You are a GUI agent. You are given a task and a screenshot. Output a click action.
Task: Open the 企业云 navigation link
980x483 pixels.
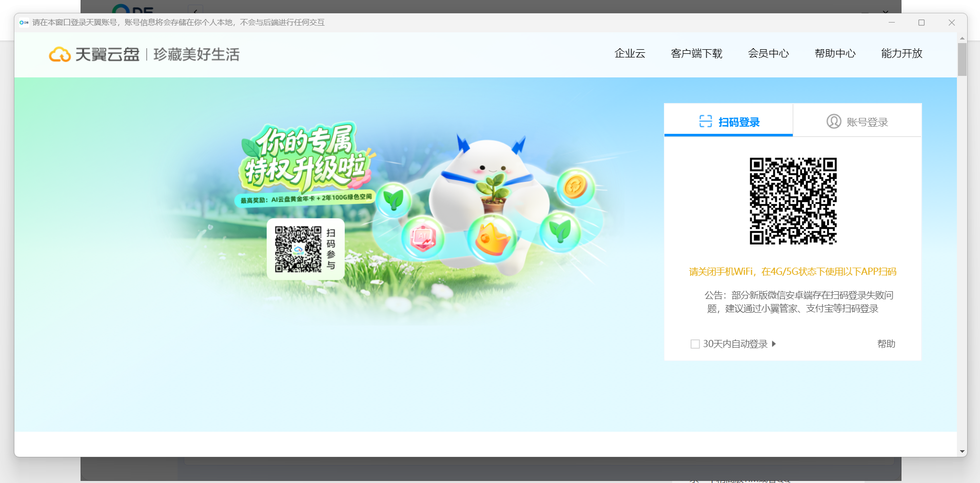click(x=630, y=54)
